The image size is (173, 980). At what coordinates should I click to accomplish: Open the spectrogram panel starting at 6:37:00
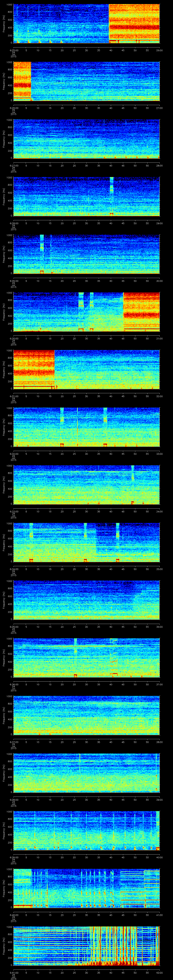tap(86, 715)
